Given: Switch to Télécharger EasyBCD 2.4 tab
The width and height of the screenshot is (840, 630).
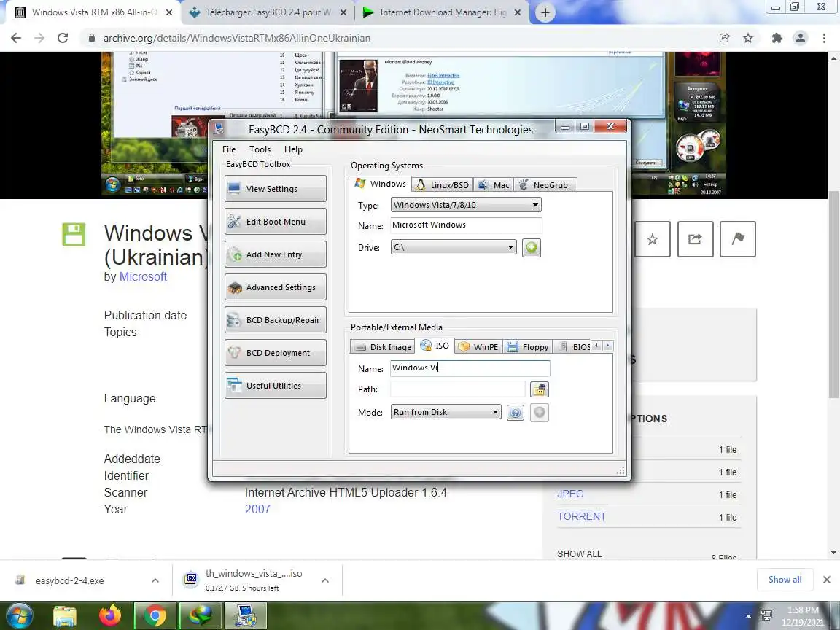Looking at the screenshot, I should pyautogui.click(x=268, y=12).
